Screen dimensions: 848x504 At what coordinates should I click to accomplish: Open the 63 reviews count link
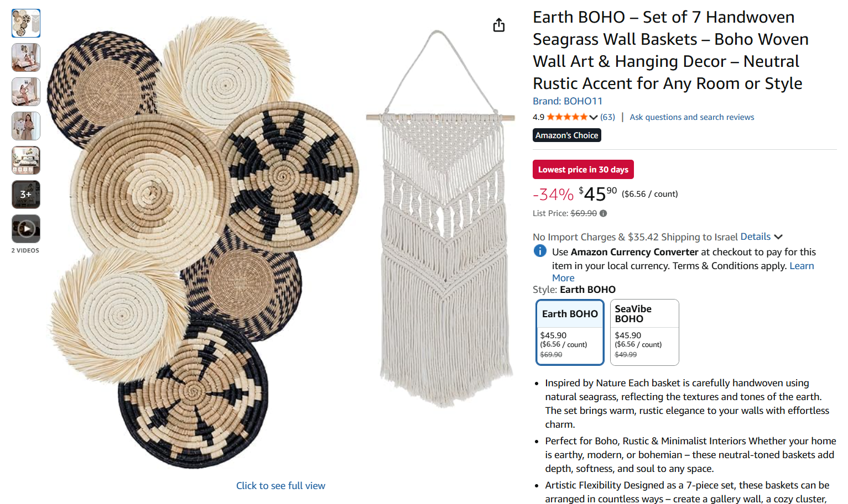607,117
